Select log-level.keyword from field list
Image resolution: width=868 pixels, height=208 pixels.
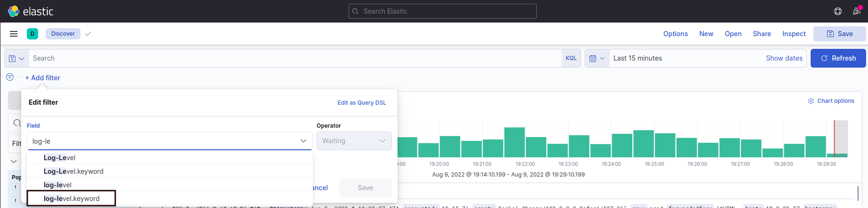pos(72,199)
